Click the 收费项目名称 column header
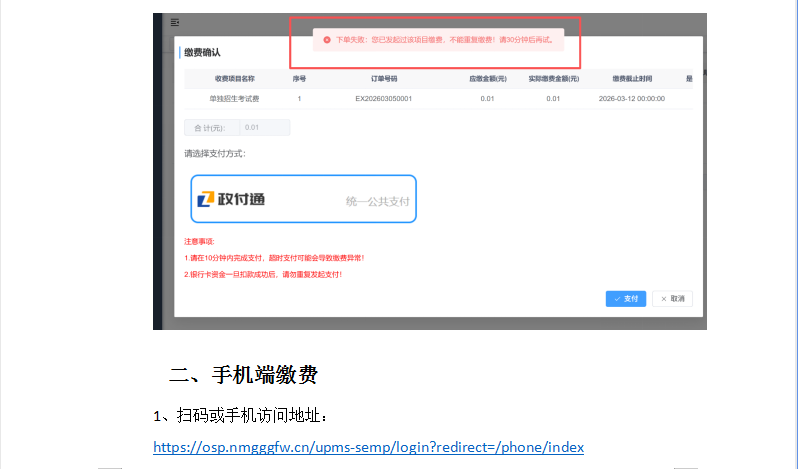Image resolution: width=798 pixels, height=469 pixels. (x=234, y=77)
